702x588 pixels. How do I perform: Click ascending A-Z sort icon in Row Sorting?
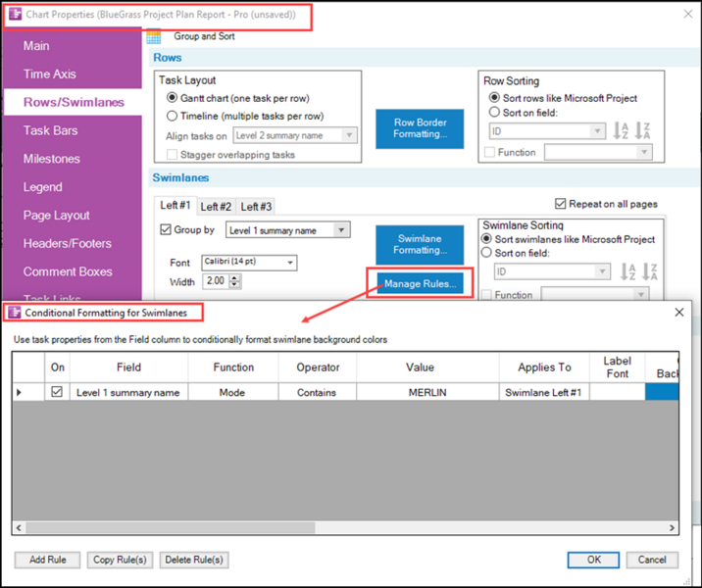(x=621, y=130)
